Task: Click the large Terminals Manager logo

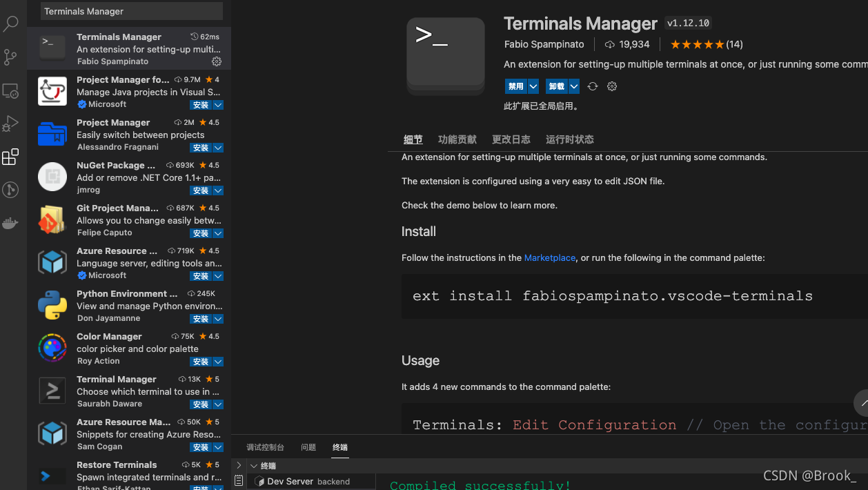Action: pyautogui.click(x=446, y=56)
